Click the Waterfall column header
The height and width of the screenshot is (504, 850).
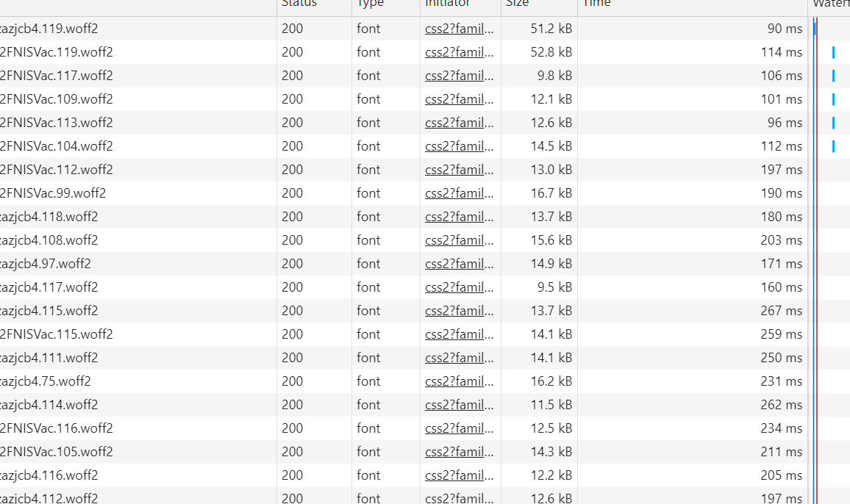pyautogui.click(x=831, y=4)
